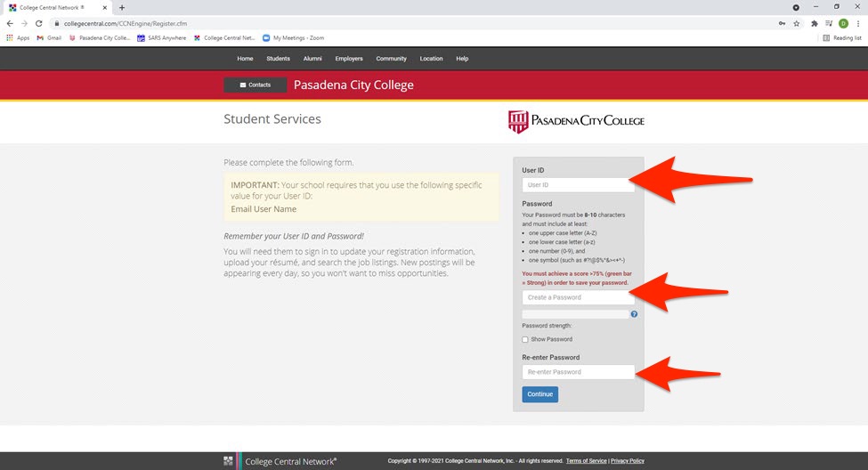Close the College Central Network tab

click(x=105, y=8)
